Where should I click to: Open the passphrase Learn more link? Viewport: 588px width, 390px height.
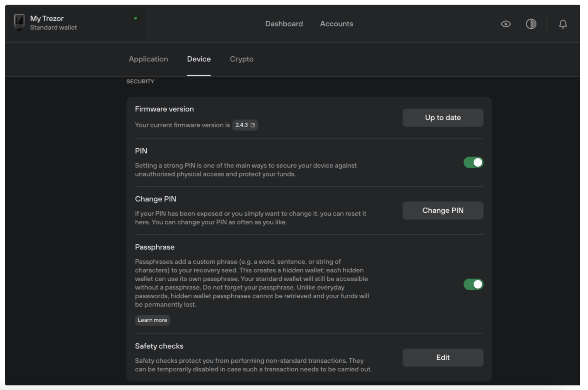[152, 320]
